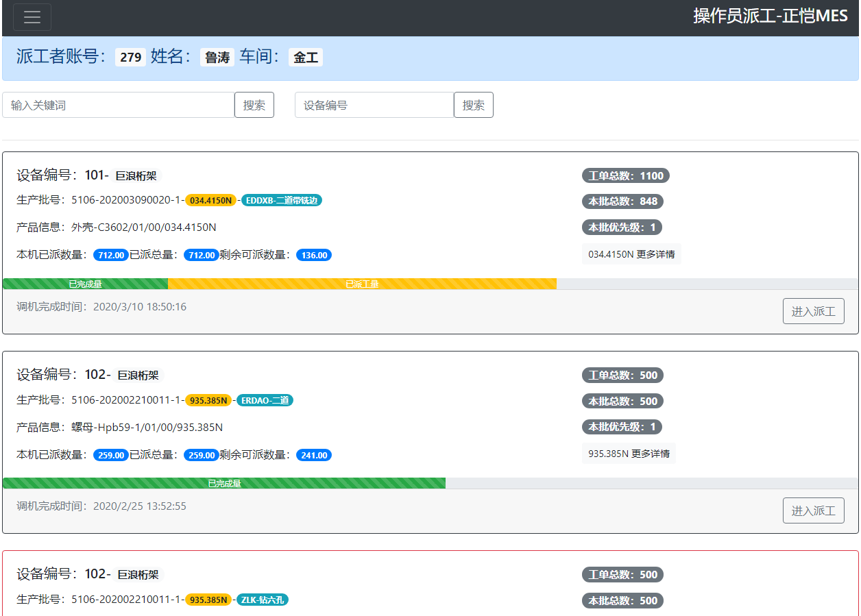
Task: Click the 241.00 remaining quantity badge
Action: click(314, 455)
